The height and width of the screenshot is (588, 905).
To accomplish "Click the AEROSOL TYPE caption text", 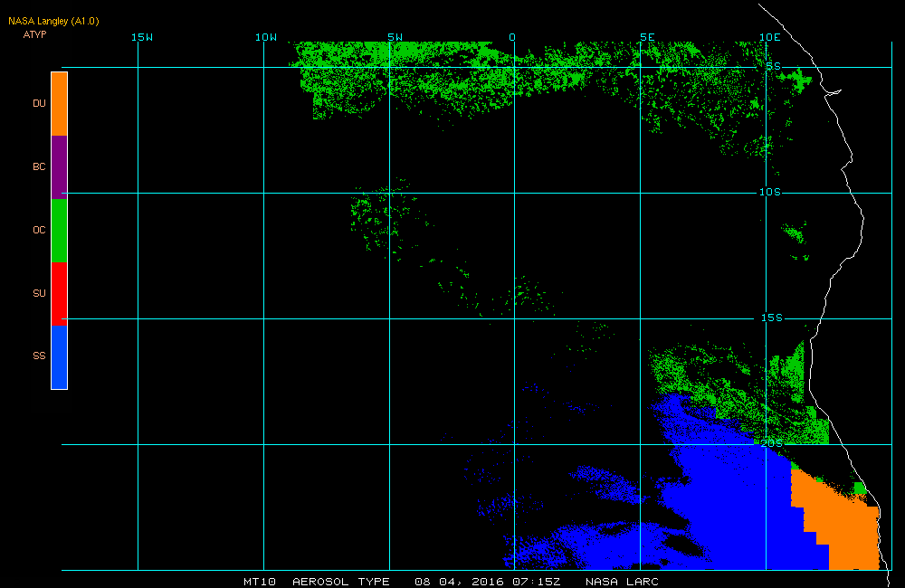I will click(x=341, y=582).
